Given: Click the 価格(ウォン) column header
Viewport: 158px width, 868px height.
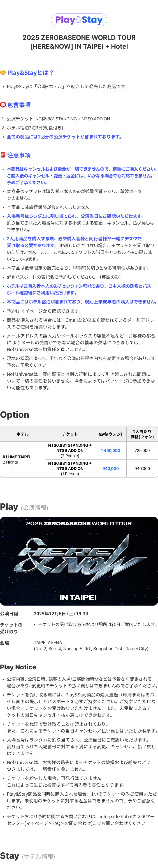Looking at the screenshot, I should [x=110, y=434].
